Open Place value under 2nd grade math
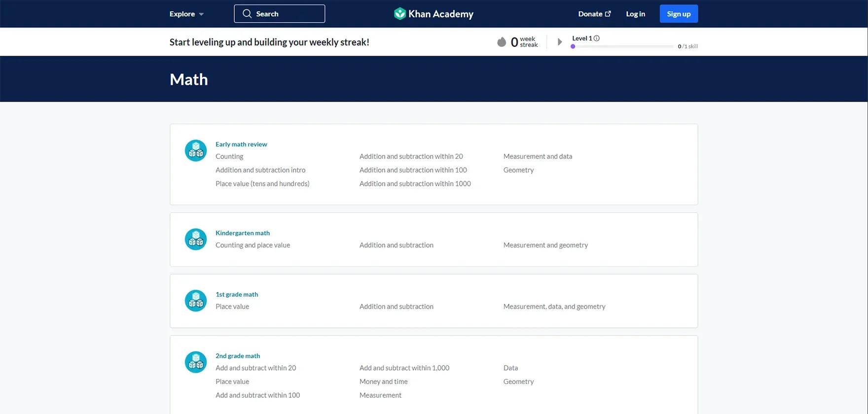 tap(232, 382)
